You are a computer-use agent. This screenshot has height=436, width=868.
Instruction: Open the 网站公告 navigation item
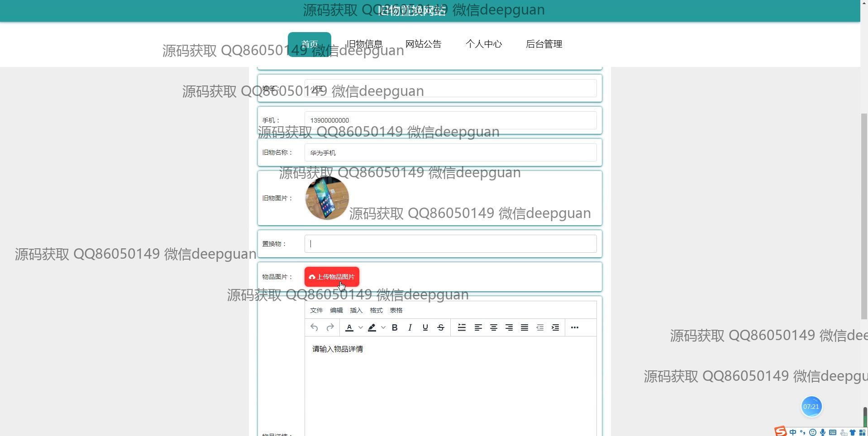(424, 44)
